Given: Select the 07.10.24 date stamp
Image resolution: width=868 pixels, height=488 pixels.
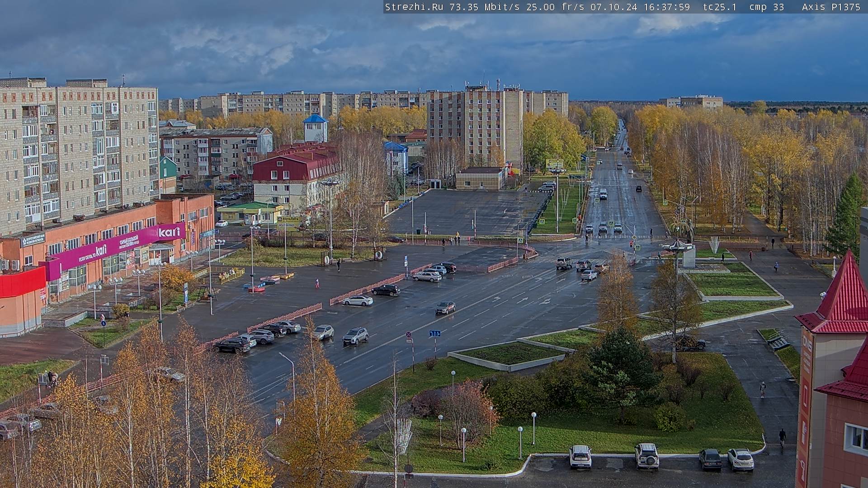Looking at the screenshot, I should click(x=613, y=7).
